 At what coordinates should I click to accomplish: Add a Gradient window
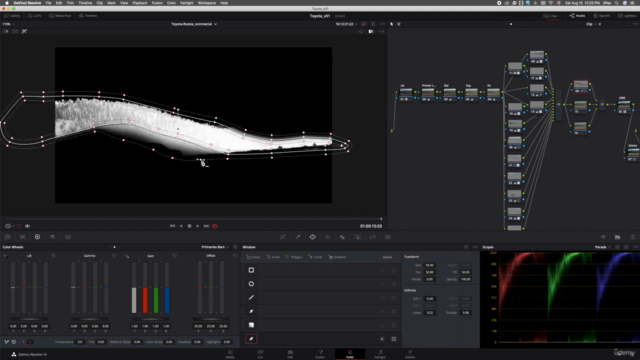click(x=337, y=257)
